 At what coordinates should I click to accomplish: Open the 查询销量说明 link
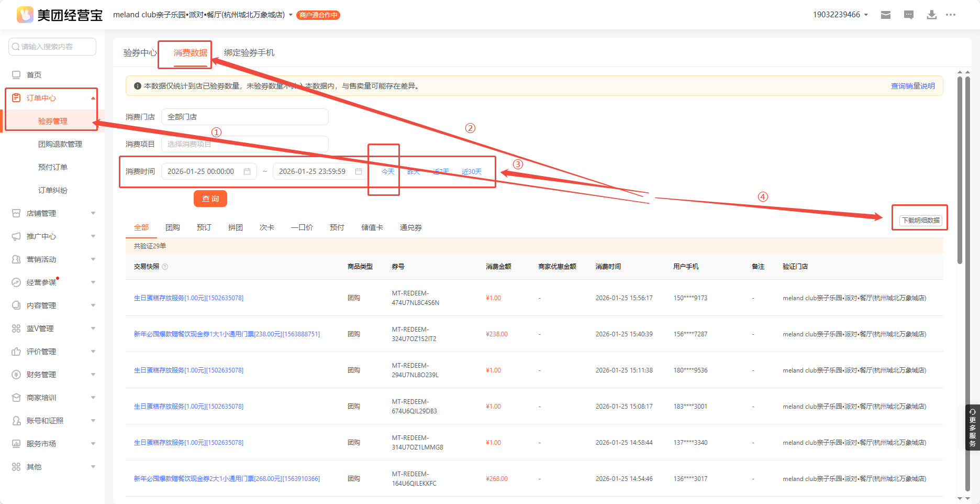(x=912, y=86)
